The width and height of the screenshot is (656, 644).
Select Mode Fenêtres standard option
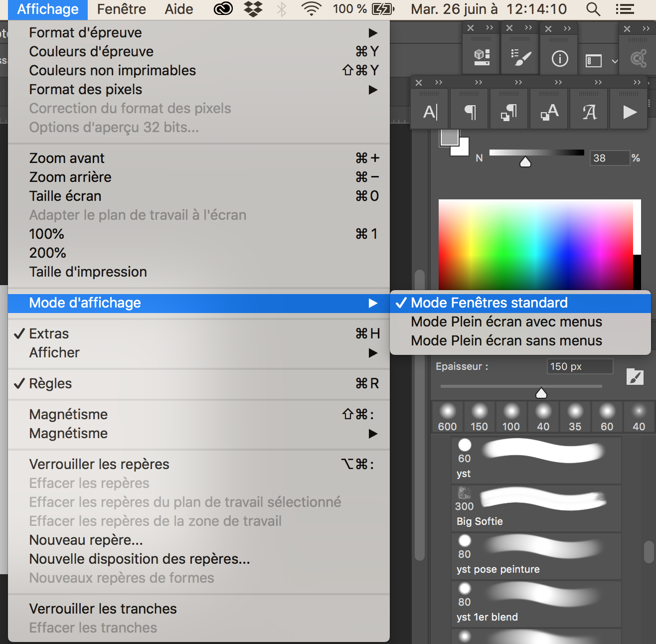[489, 303]
